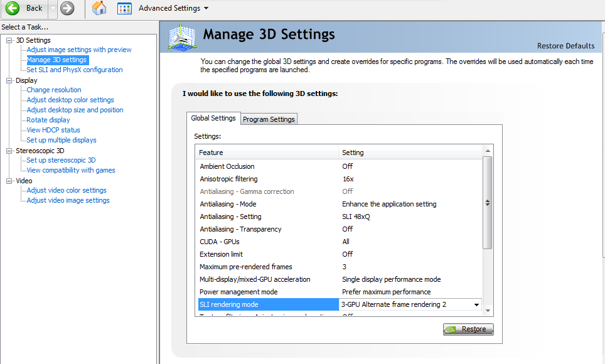
Task: Click the Manage 3D Settings header icon
Action: pyautogui.click(x=182, y=38)
